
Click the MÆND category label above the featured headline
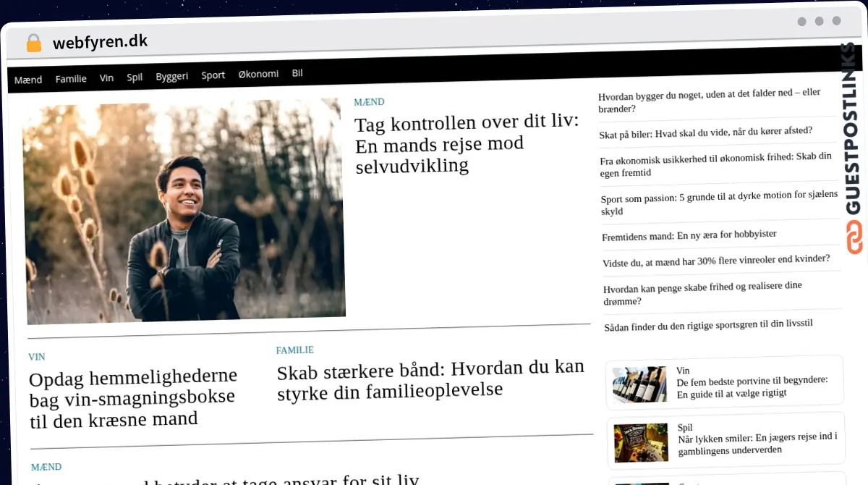[x=369, y=102]
